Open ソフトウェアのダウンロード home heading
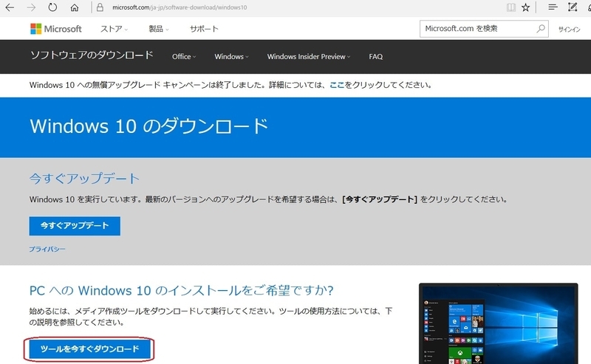 pyautogui.click(x=92, y=55)
